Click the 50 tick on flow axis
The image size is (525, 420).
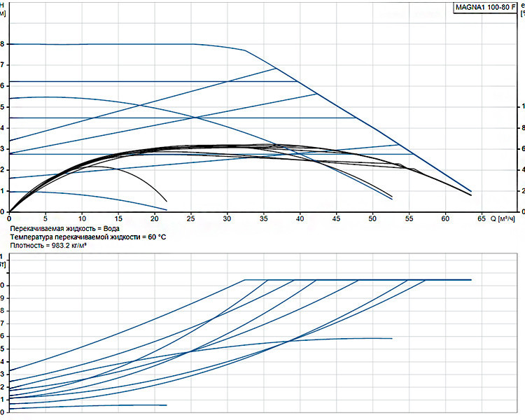[372, 218]
